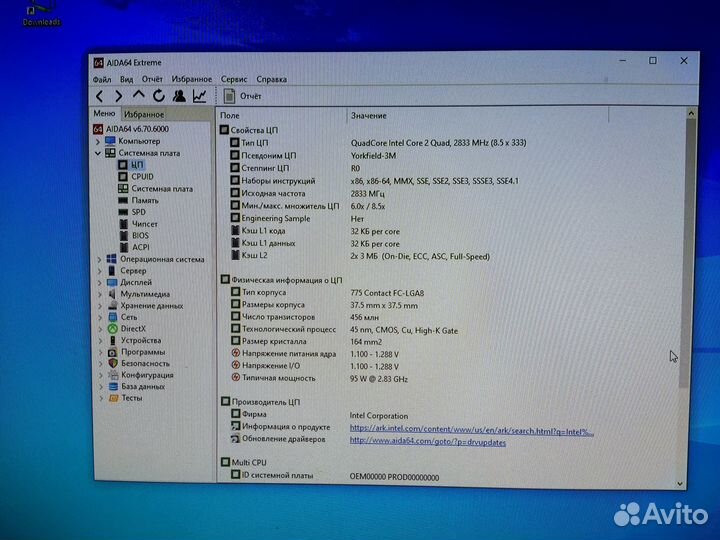720x540 pixels.
Task: Go back with the left arrow toolbar button
Action: pos(100,96)
